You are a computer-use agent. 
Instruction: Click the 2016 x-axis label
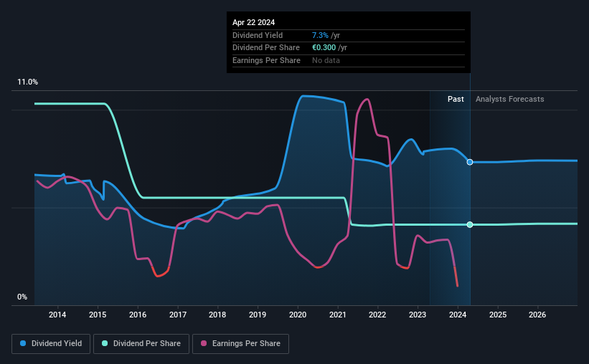[x=138, y=315]
